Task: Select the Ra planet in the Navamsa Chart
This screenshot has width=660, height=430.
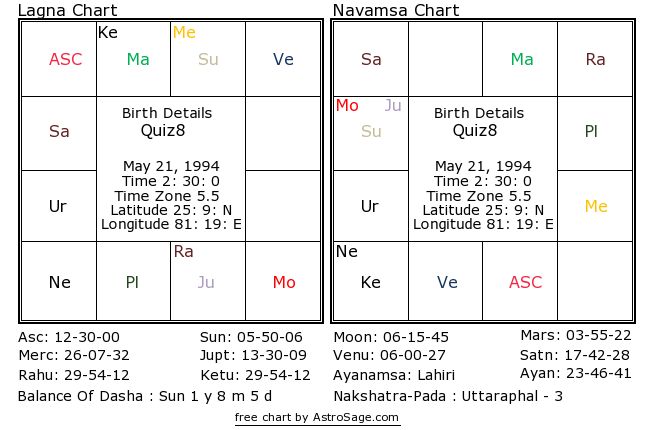Action: [x=596, y=60]
